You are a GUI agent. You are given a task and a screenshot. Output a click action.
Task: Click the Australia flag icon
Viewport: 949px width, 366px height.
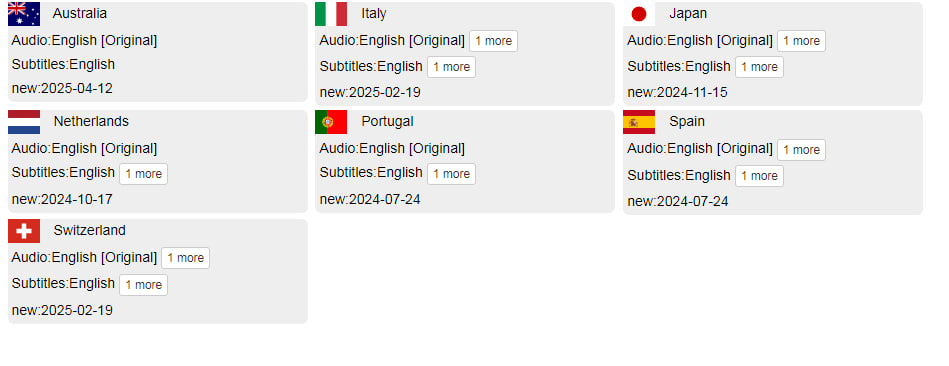point(24,14)
